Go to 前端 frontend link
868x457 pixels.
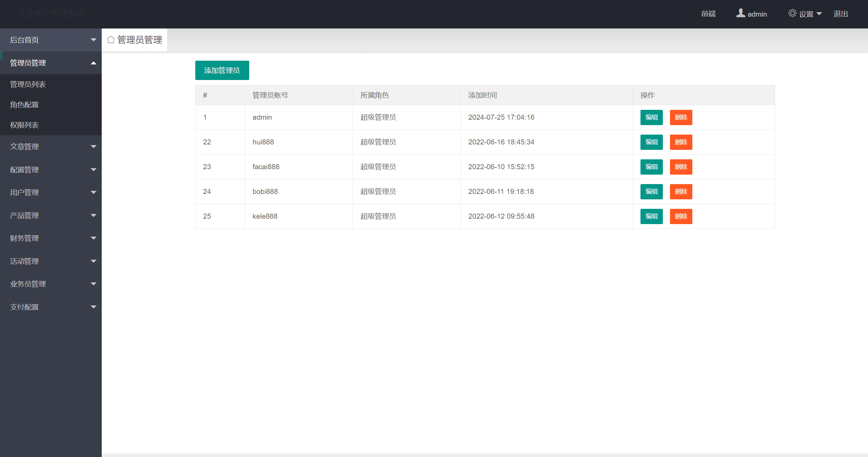pyautogui.click(x=708, y=14)
